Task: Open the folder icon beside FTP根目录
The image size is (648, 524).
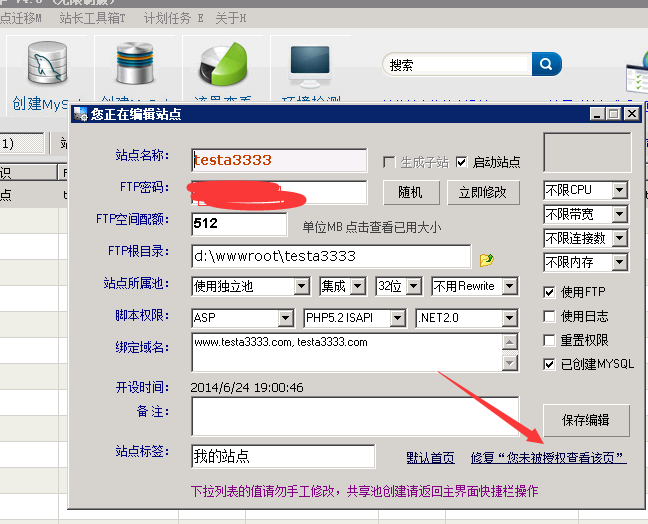Action: tap(487, 259)
